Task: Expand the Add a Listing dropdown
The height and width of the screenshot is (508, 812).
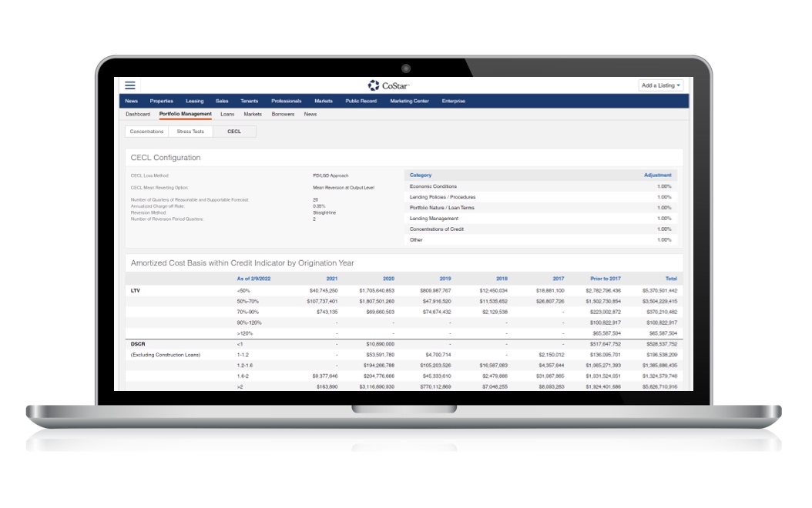Action: pos(660,85)
